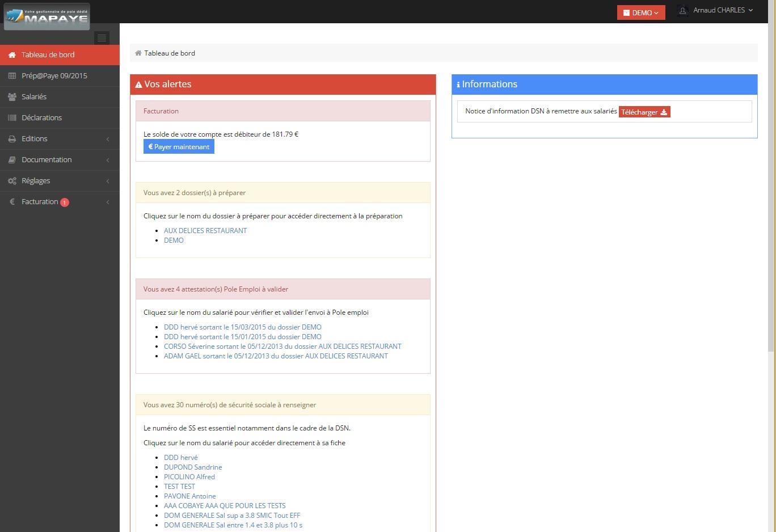The width and height of the screenshot is (776, 532).
Task: Click the MAPAYE logo
Action: (x=46, y=16)
